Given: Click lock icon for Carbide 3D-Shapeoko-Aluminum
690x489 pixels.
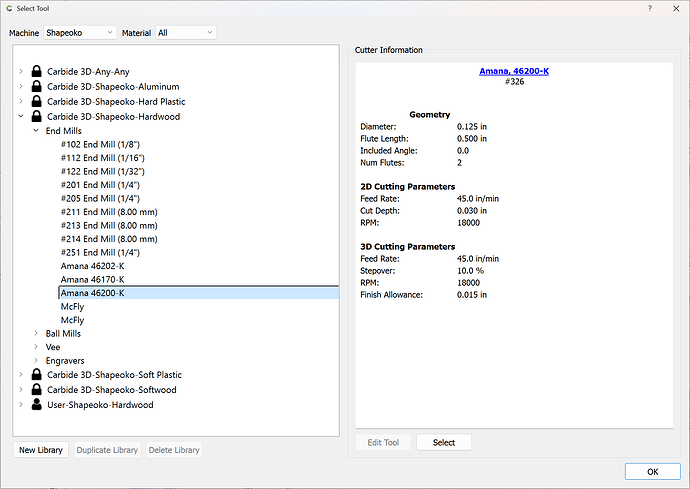Looking at the screenshot, I should [37, 87].
